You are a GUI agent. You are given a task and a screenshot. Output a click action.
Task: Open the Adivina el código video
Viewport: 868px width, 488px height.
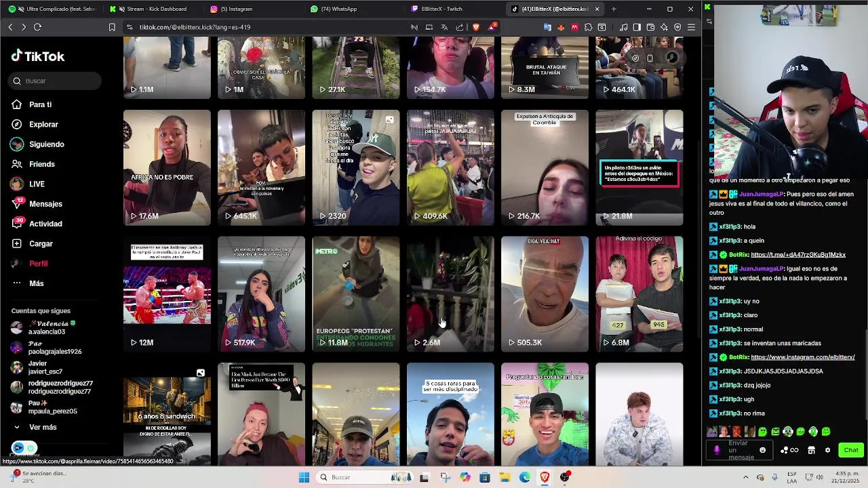point(639,294)
